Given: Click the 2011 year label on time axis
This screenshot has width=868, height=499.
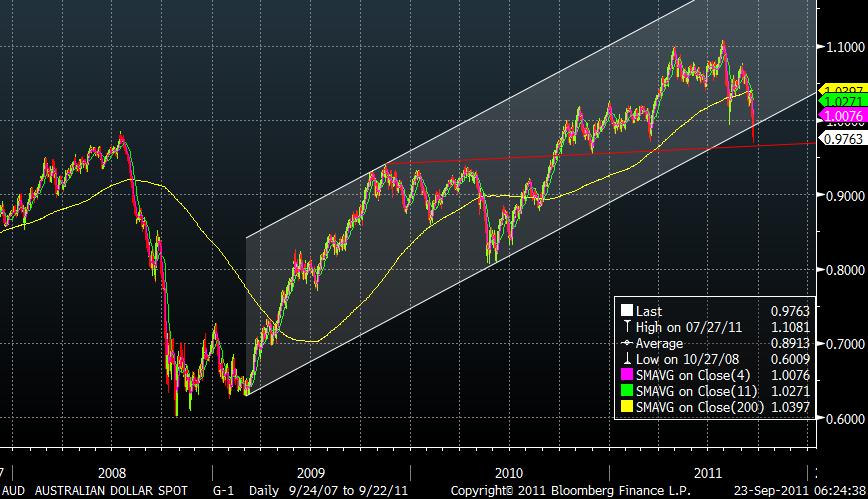Looking at the screenshot, I should (707, 471).
